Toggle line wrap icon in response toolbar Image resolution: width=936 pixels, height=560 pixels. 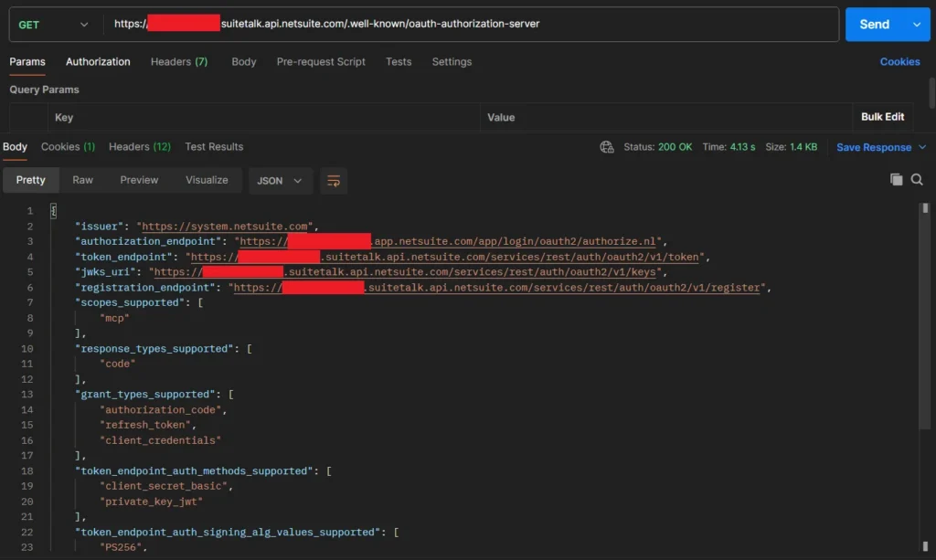334,181
